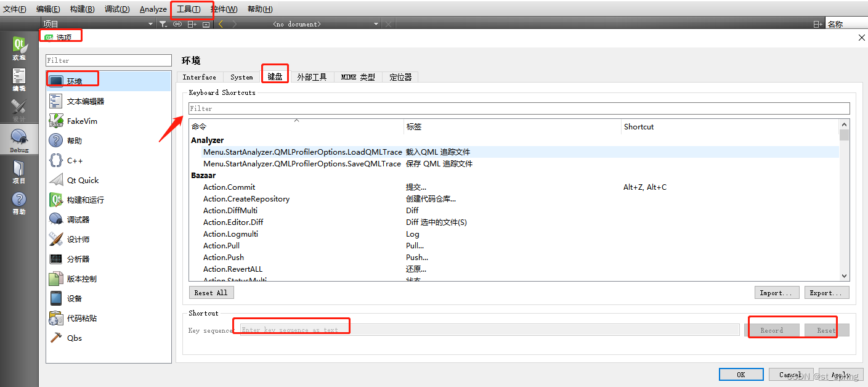The image size is (868, 387).
Task: Switch to the MIME 类型 tab
Action: click(x=358, y=77)
